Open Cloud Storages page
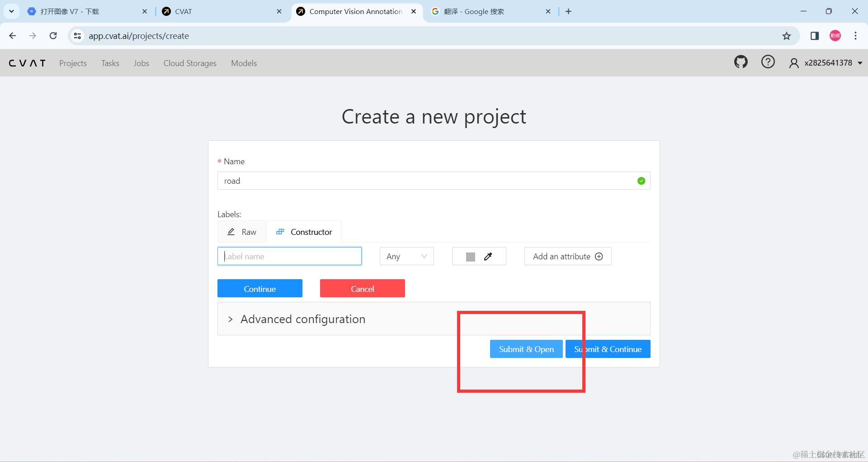 [x=190, y=63]
